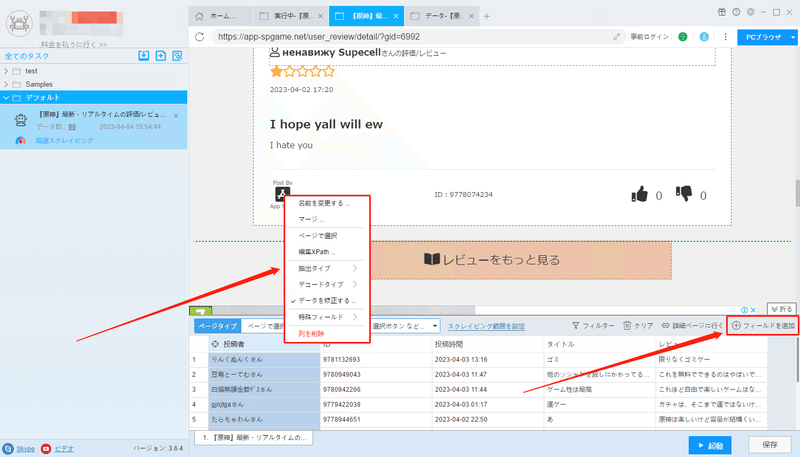Click the 起動 start button
The width and height of the screenshot is (800, 457).
[710, 445]
